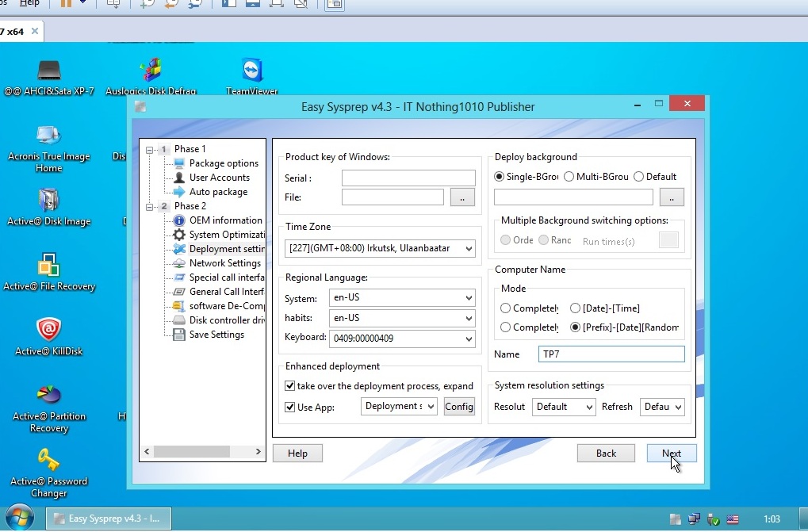Click the User Accounts person icon
Screen dimensions: 808x532
179,178
